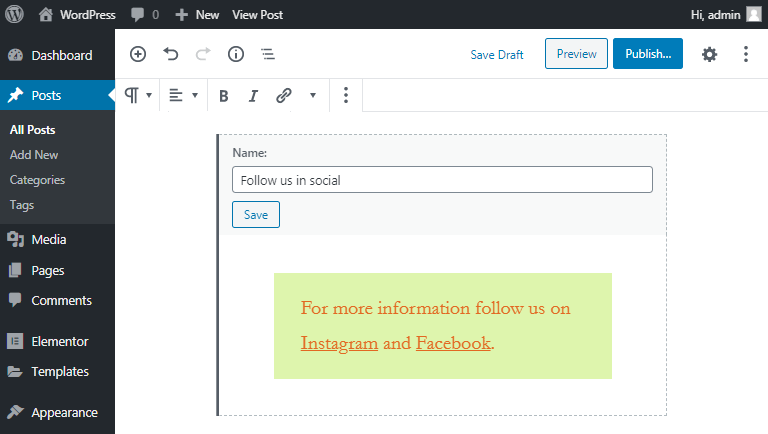Viewport: 768px width, 434px height.
Task: Click the Publish button
Action: coord(648,53)
